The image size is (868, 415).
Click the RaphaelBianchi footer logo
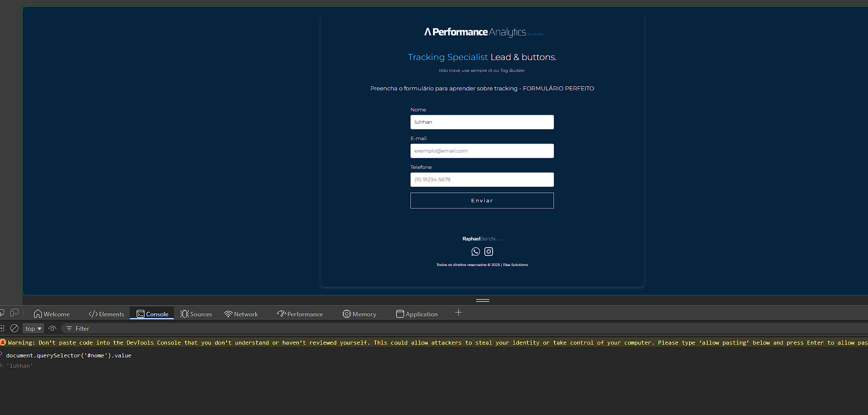coord(482,239)
